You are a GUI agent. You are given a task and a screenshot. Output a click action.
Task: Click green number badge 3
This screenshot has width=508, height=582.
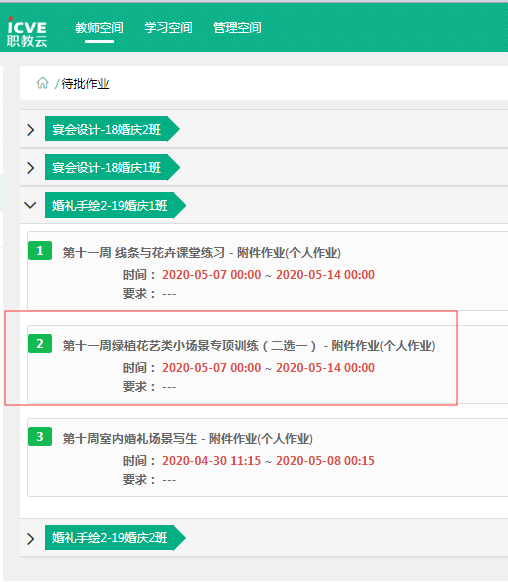tap(40, 437)
